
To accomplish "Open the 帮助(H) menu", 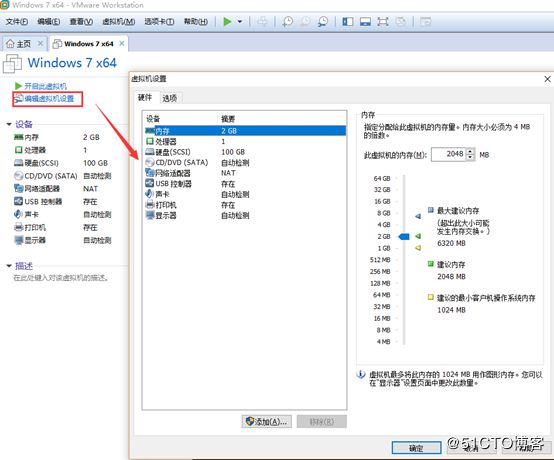I will click(x=196, y=22).
